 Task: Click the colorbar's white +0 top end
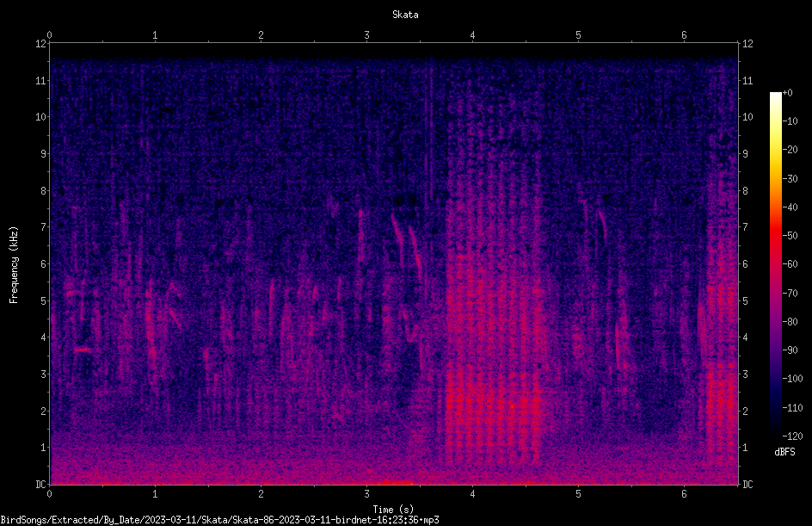click(775, 95)
